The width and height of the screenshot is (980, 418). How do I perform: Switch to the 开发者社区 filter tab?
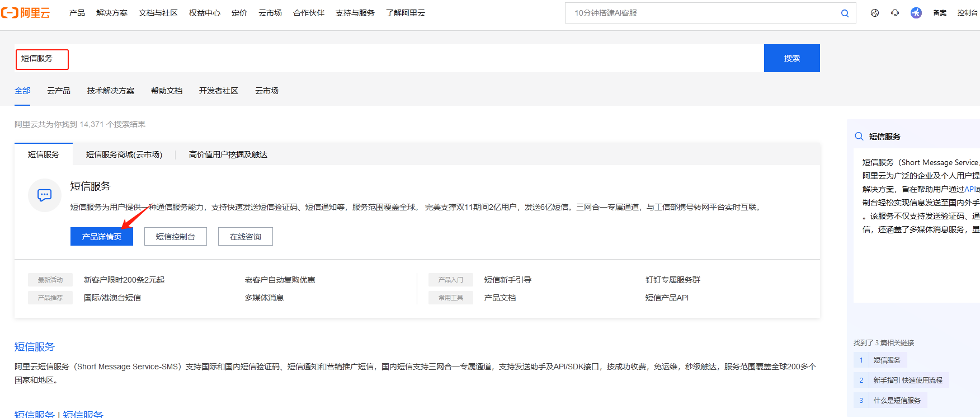(x=219, y=91)
